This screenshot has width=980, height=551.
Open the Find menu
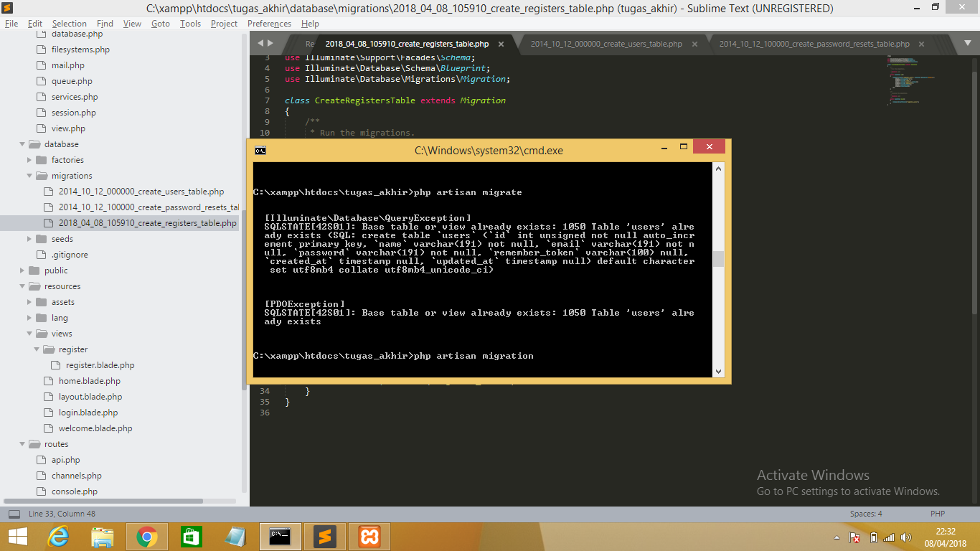coord(105,24)
